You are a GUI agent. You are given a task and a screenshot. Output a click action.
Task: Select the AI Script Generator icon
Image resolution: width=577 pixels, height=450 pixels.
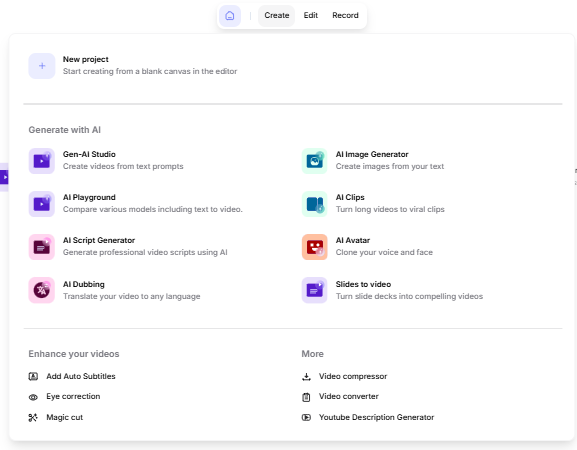point(42,247)
